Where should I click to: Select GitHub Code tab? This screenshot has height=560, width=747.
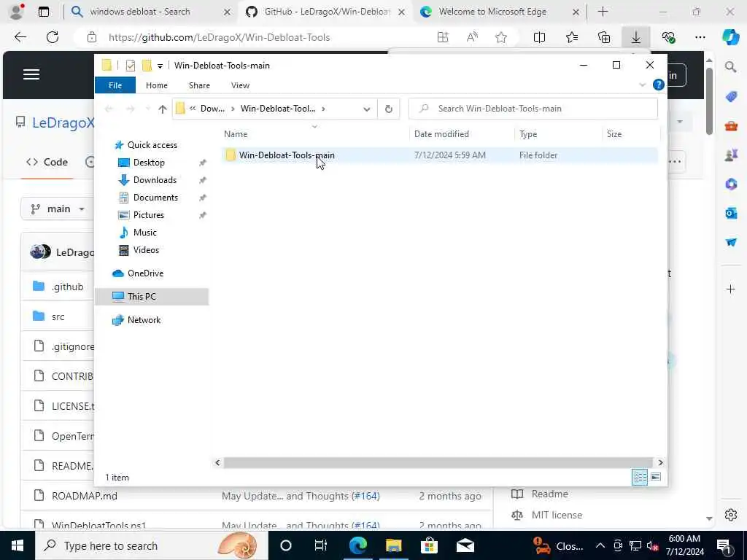(47, 162)
